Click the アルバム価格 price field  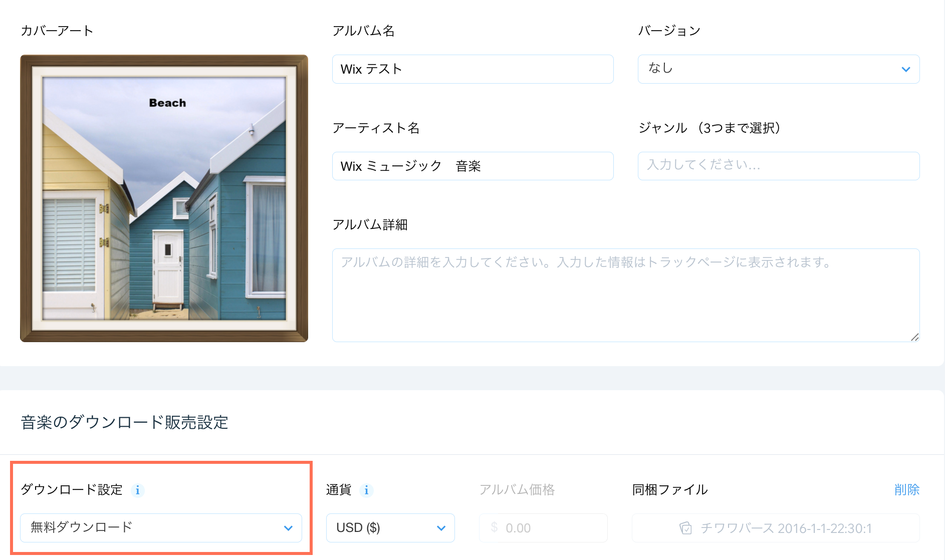click(x=544, y=527)
